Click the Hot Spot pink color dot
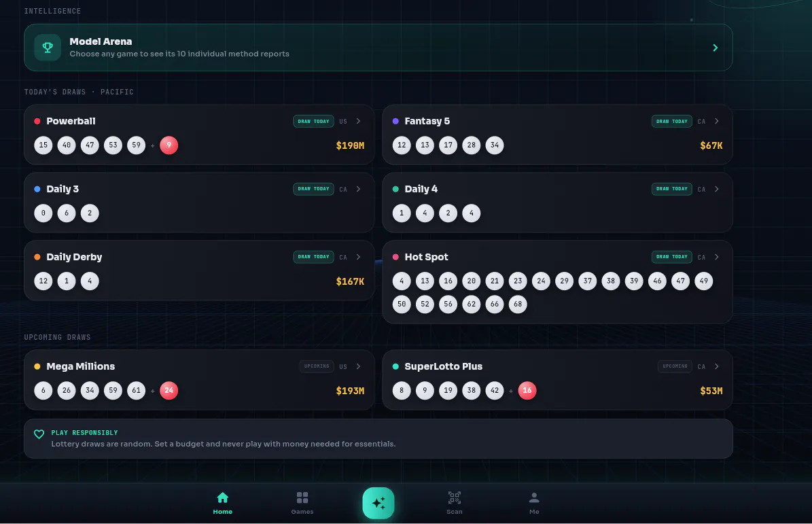 [395, 257]
